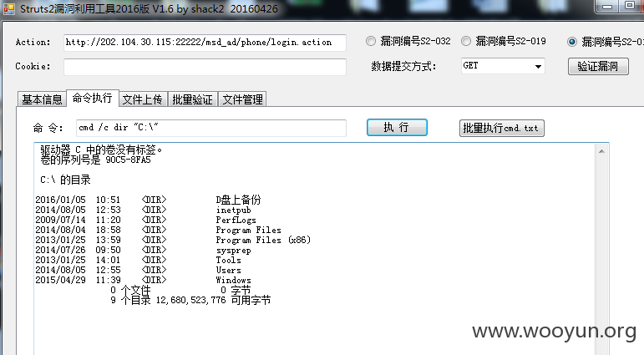This screenshot has height=355, width=644.
Task: Click the 验证漏洞 verify button
Action: [x=598, y=67]
